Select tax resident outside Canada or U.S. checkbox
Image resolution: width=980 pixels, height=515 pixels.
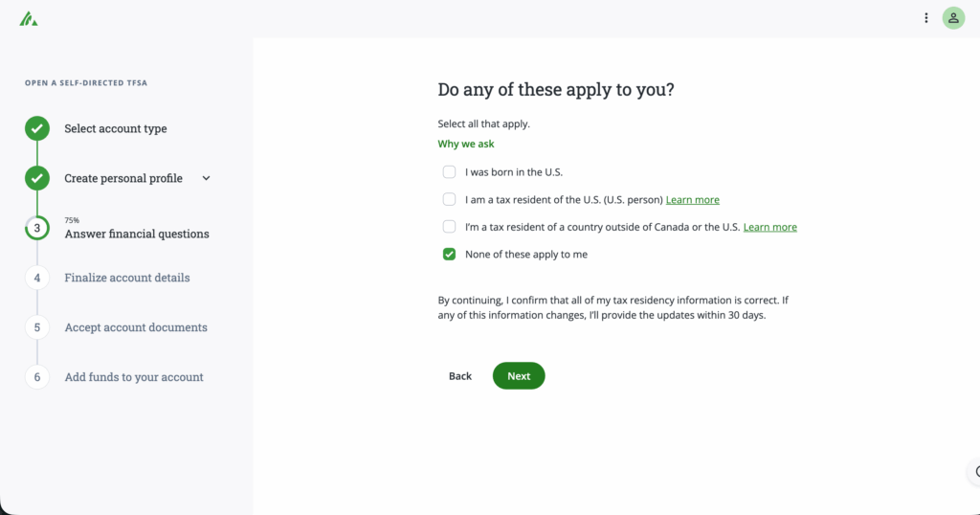(449, 227)
